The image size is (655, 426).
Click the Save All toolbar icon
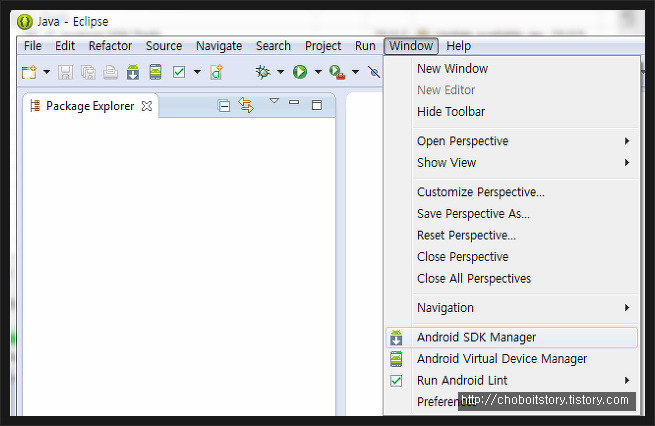pos(88,72)
